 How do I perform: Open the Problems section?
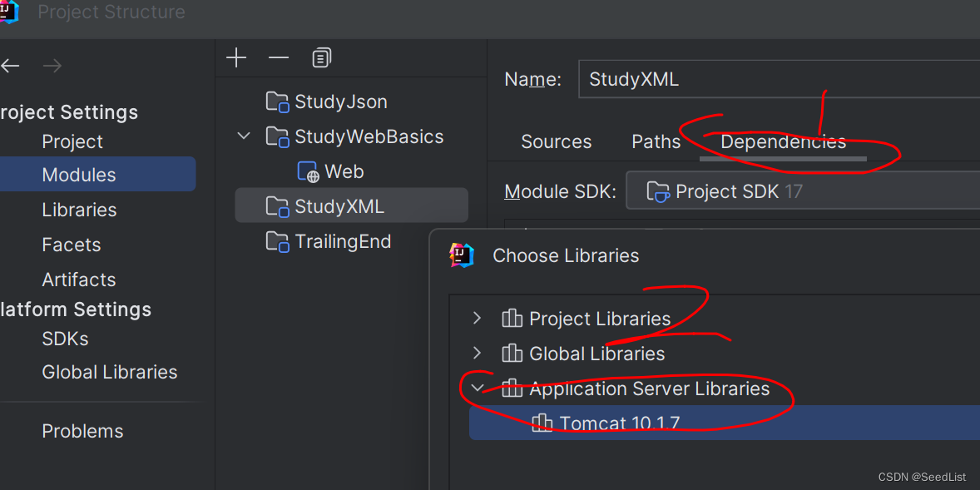click(82, 431)
